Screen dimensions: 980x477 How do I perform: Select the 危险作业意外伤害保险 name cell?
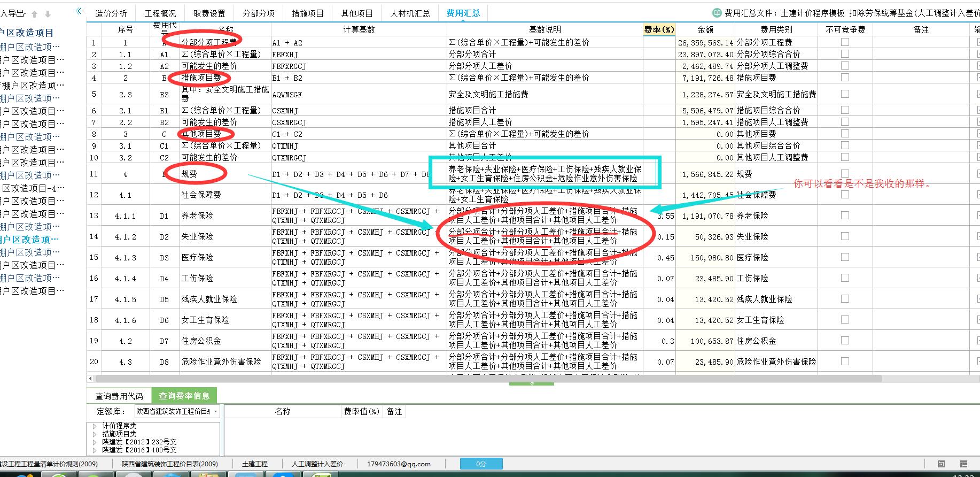(225, 362)
